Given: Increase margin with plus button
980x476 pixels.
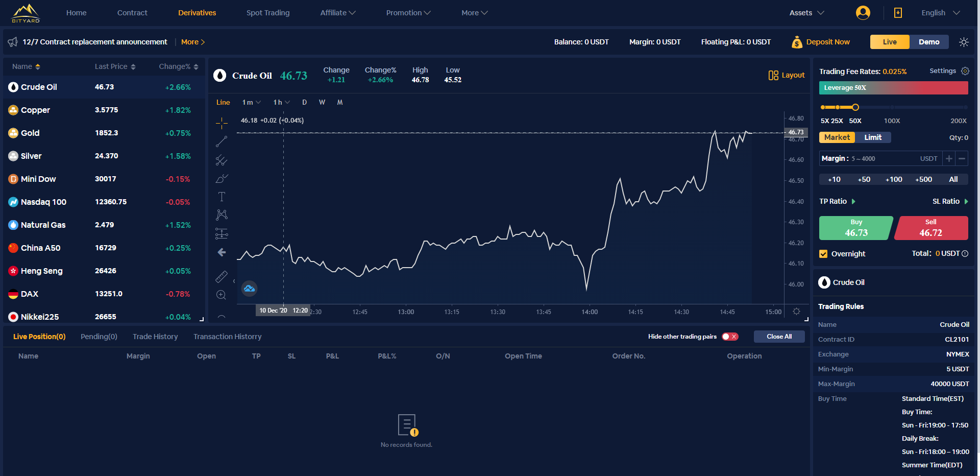Looking at the screenshot, I should pos(949,159).
